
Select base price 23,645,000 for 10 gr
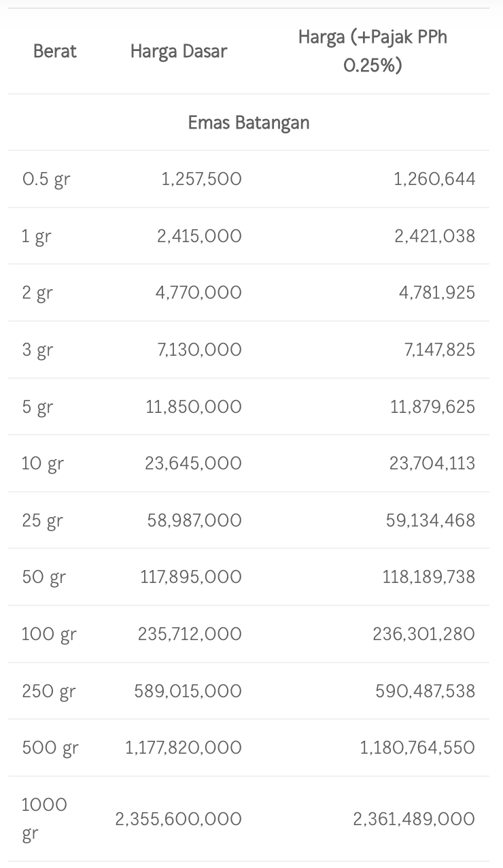coord(193,463)
